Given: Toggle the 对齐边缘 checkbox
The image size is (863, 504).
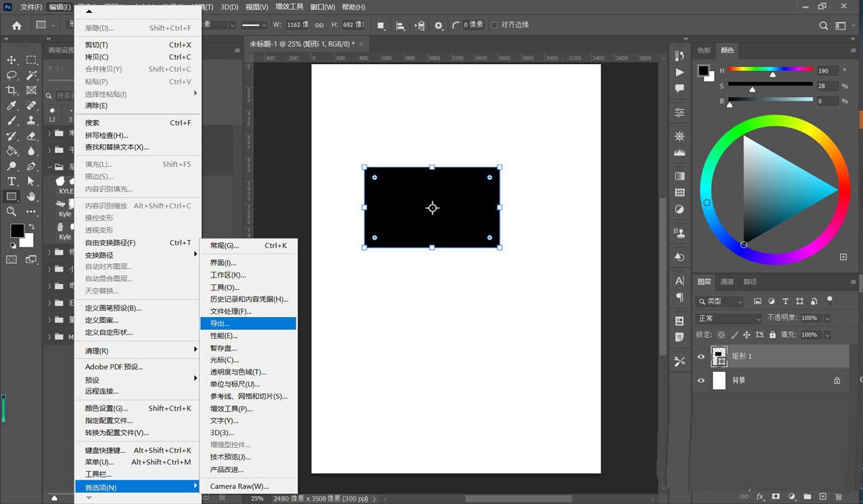Looking at the screenshot, I should tap(494, 25).
